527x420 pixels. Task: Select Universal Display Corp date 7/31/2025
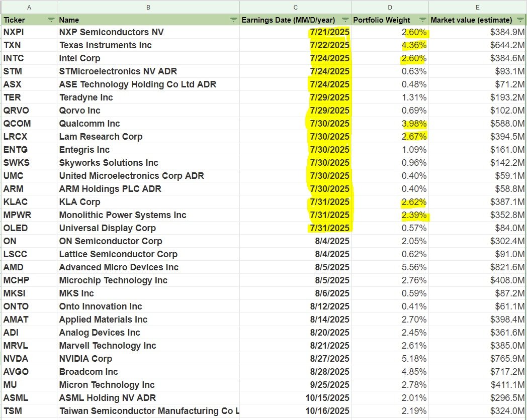pyautogui.click(x=295, y=229)
